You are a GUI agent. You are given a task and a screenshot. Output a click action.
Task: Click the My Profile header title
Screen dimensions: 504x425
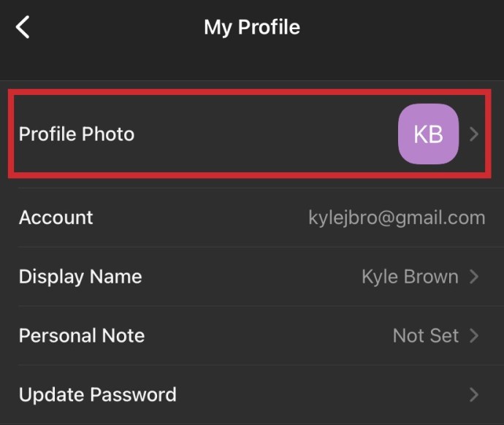(252, 28)
